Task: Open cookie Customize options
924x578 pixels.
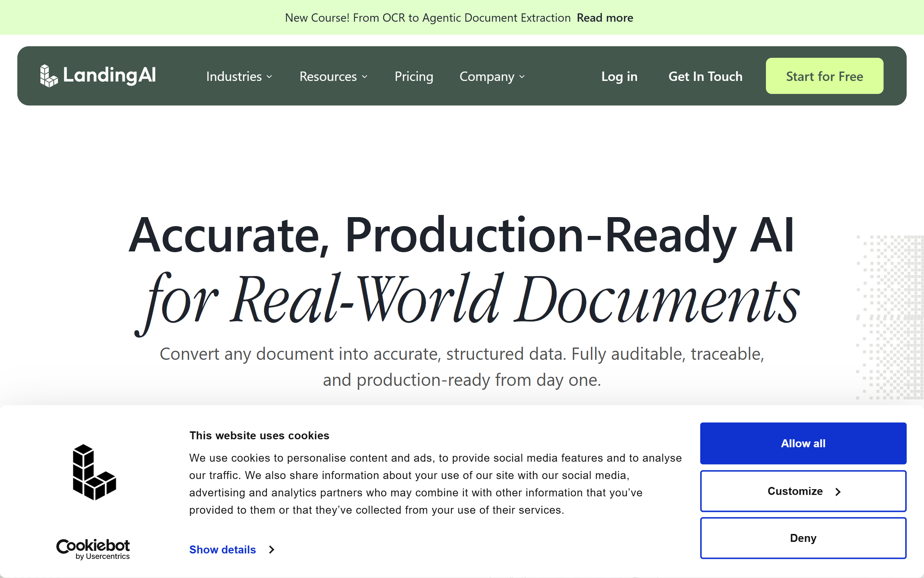Action: pyautogui.click(x=803, y=491)
